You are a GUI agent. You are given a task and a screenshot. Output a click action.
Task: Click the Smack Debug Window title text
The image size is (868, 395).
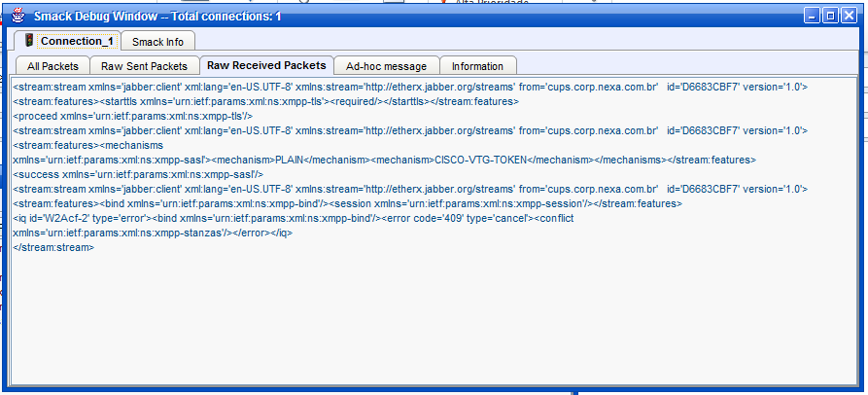(x=157, y=17)
